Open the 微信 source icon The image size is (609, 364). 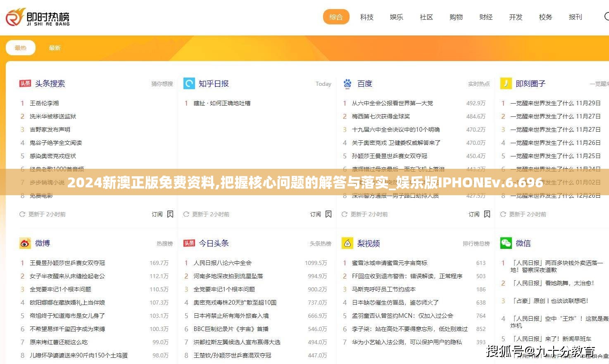tap(506, 243)
